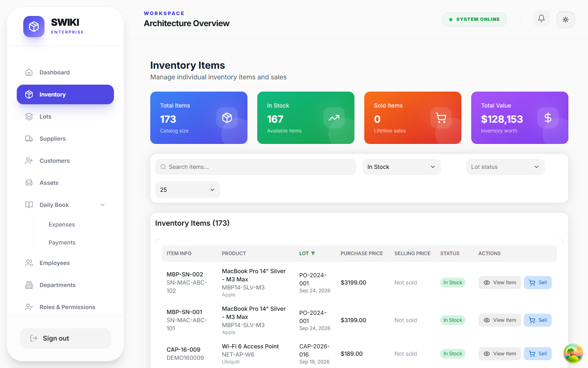The height and width of the screenshot is (368, 588).
Task: Click the Total Items summary card
Action: point(199,118)
